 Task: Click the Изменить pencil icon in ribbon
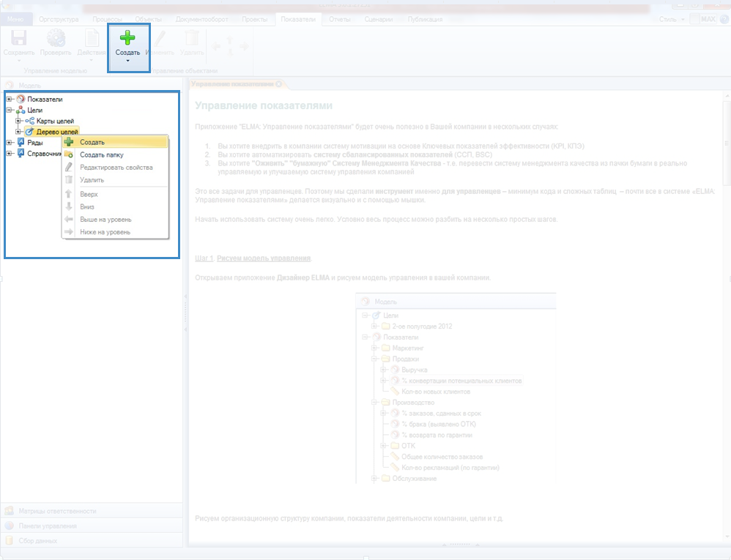click(159, 39)
